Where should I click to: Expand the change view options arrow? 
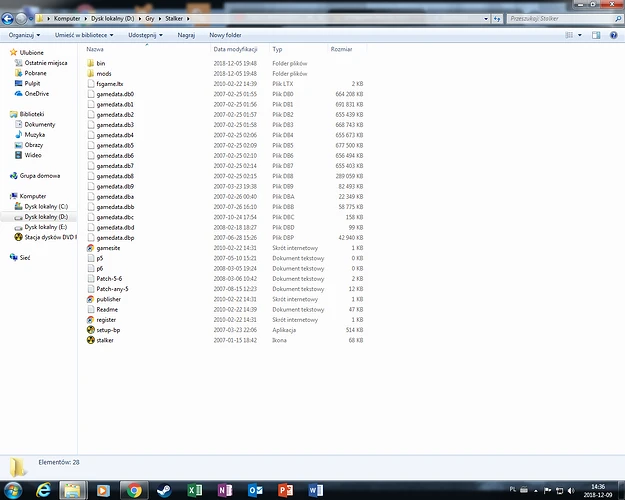580,35
